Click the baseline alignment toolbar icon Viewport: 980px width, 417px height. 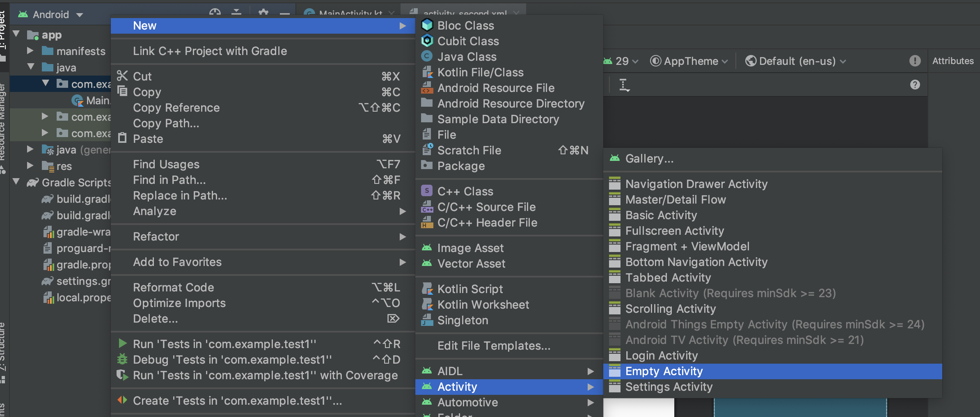(624, 85)
